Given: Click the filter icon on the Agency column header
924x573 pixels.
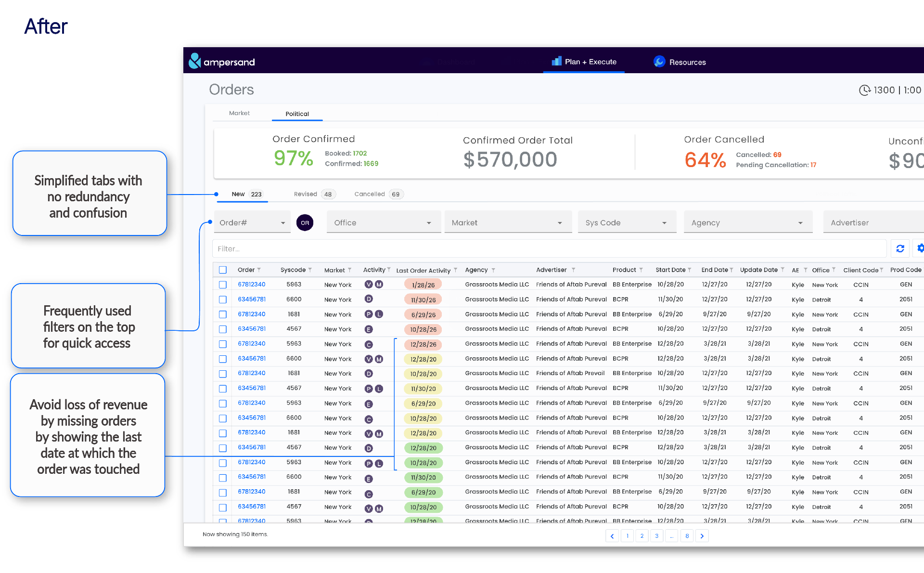Looking at the screenshot, I should [493, 270].
